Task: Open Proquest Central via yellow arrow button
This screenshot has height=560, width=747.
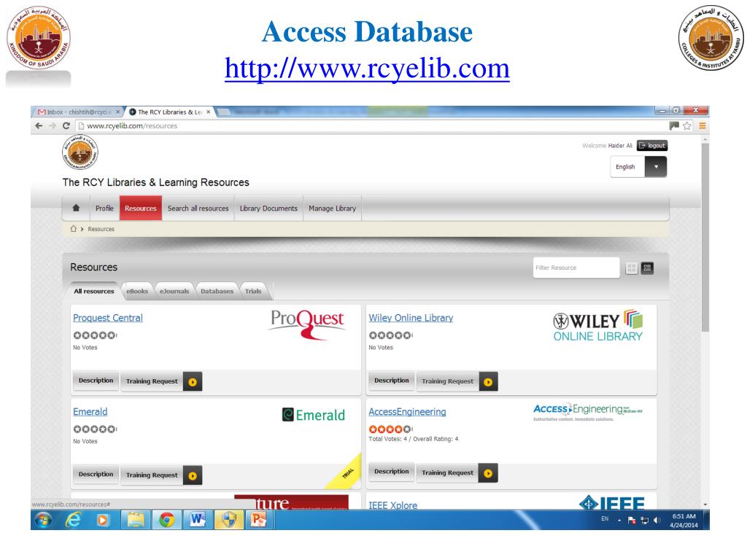Action: (x=193, y=381)
